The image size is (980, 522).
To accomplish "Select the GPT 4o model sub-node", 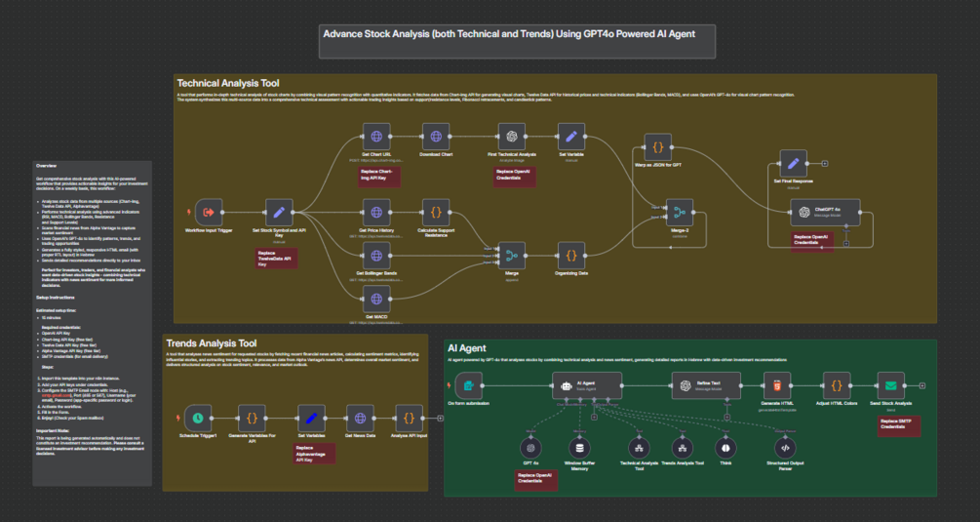I will pos(530,448).
